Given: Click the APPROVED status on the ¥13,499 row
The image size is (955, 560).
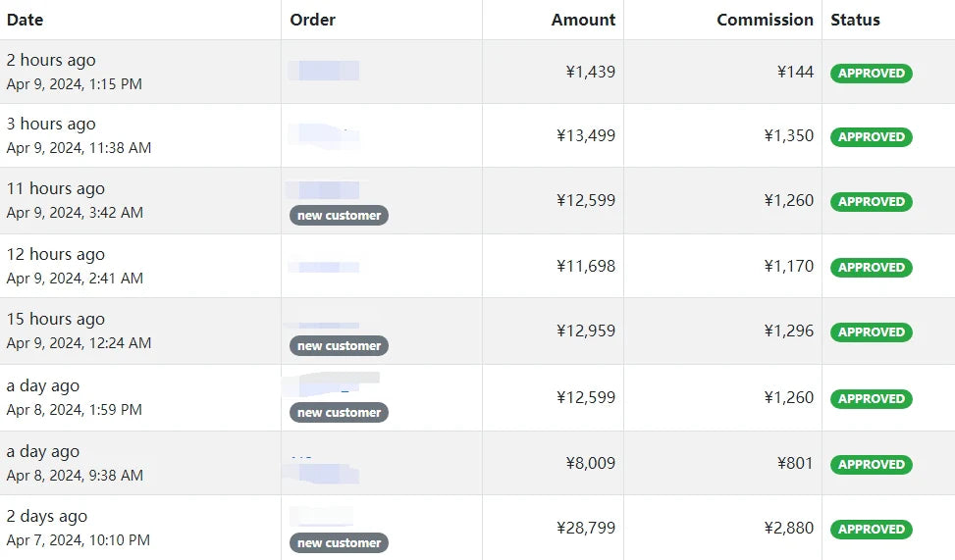Looking at the screenshot, I should [871, 137].
